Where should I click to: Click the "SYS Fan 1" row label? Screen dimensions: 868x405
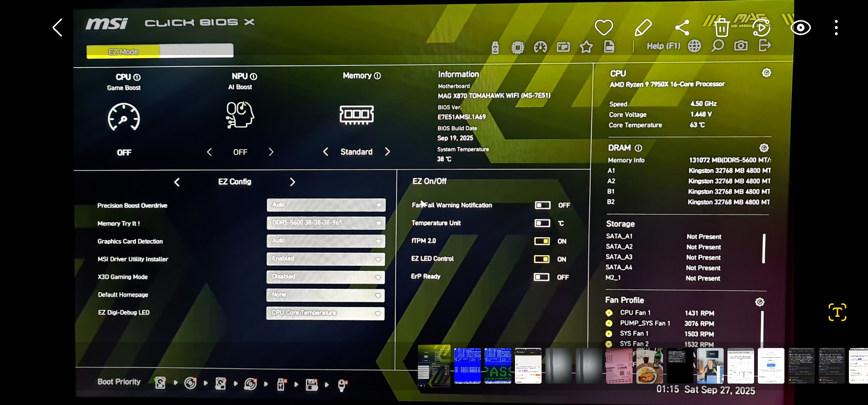[x=634, y=333]
